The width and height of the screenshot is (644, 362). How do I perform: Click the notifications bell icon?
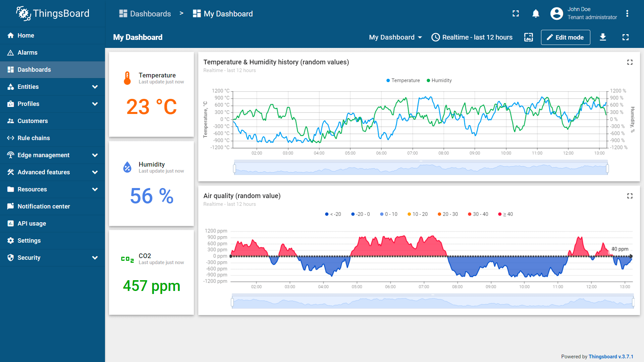(536, 14)
